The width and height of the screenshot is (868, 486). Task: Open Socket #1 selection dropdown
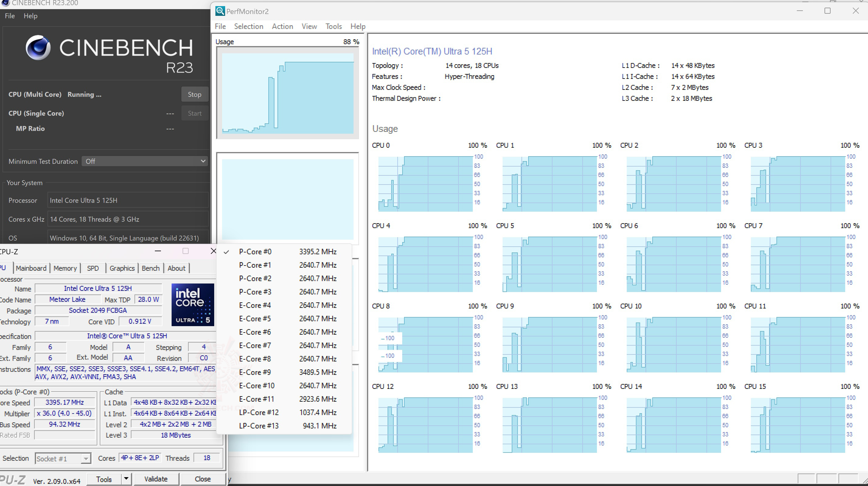63,458
